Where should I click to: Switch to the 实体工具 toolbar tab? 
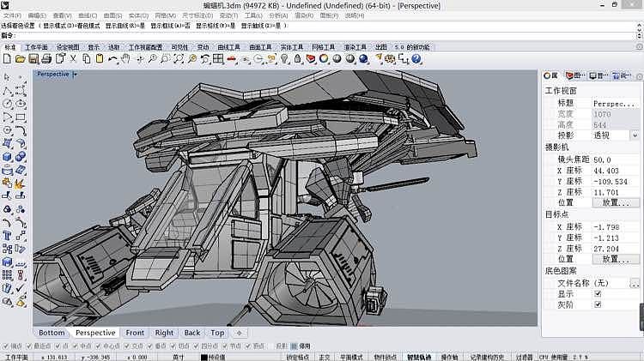[292, 47]
